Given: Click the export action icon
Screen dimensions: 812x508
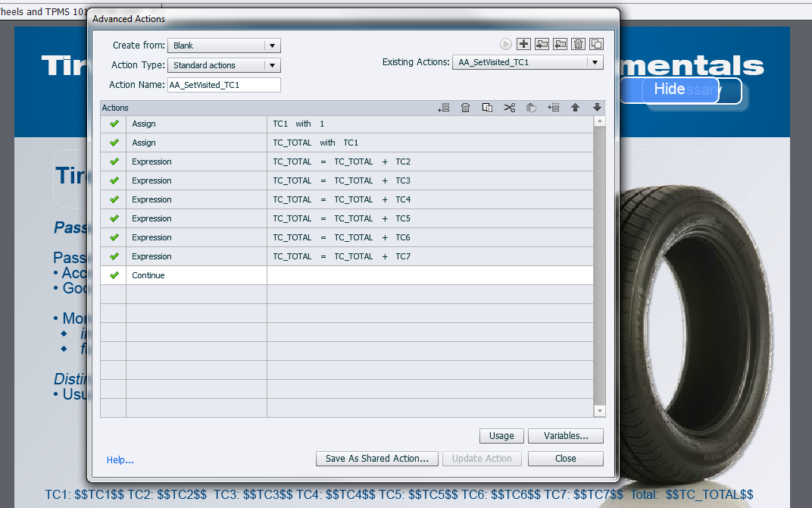Looking at the screenshot, I should (560, 44).
